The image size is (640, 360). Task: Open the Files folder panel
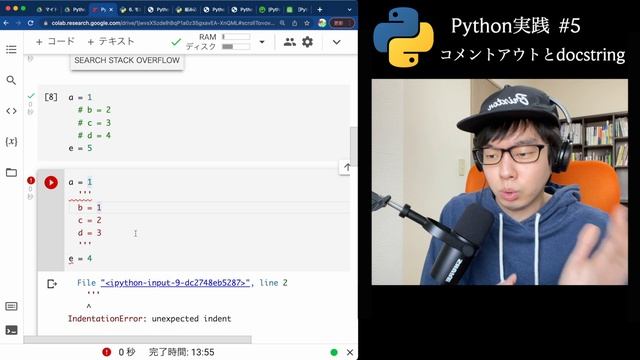tap(11, 172)
